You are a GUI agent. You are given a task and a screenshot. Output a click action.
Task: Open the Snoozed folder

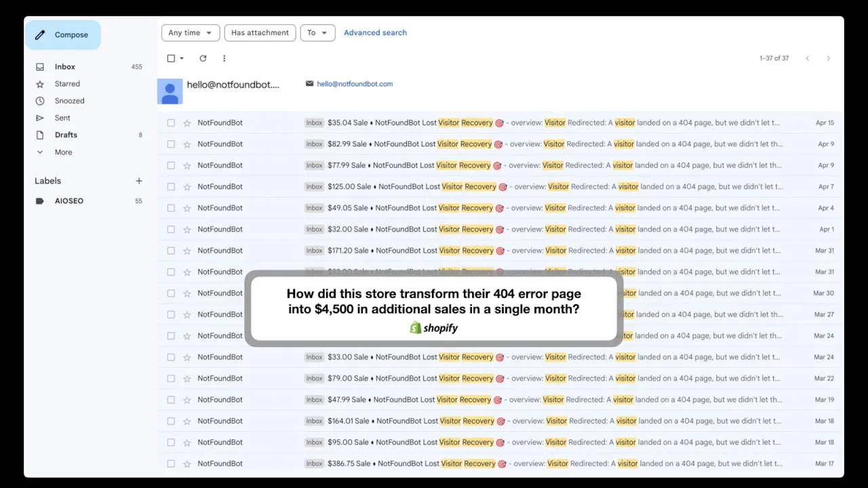point(70,101)
